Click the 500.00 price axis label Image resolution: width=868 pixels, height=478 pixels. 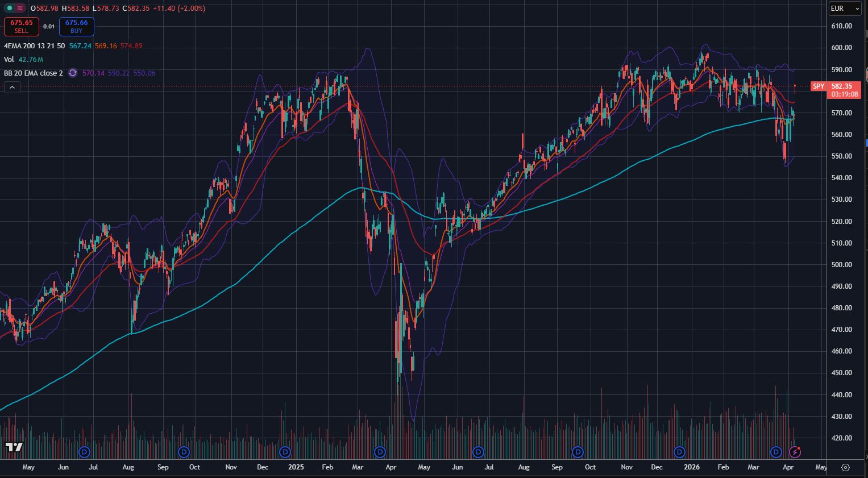click(x=841, y=265)
